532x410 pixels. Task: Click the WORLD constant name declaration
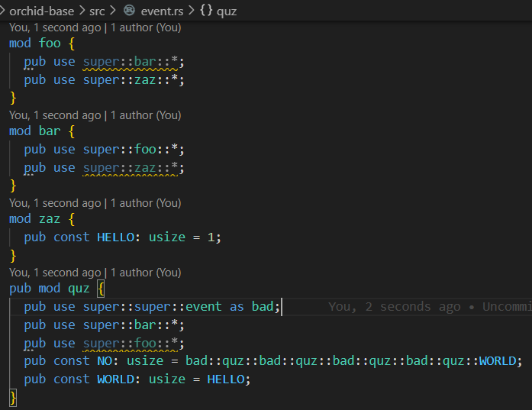click(116, 379)
